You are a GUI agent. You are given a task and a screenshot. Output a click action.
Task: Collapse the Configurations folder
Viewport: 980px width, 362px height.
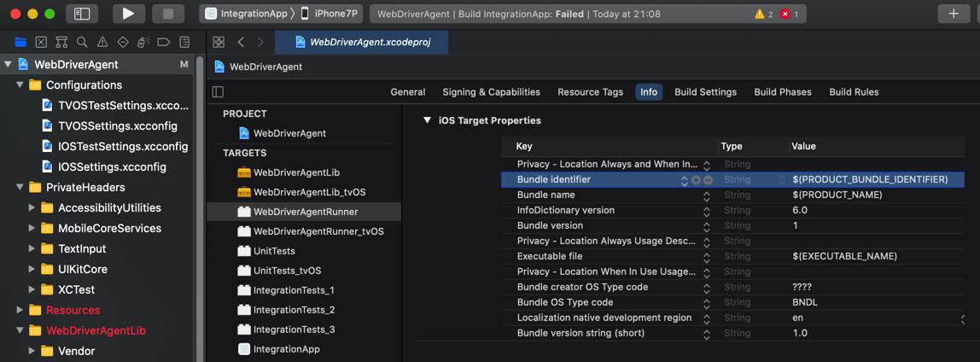[x=20, y=85]
